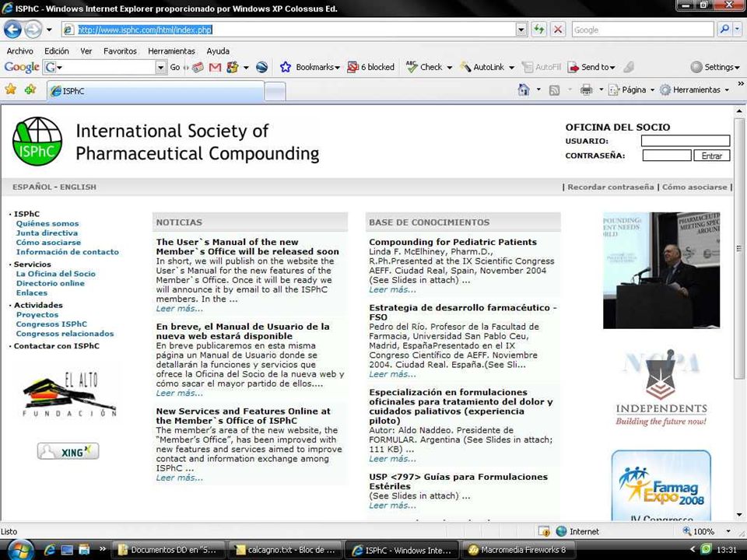Image resolution: width=747 pixels, height=560 pixels.
Task: Click the Bookmarks star icon
Action: (x=286, y=67)
